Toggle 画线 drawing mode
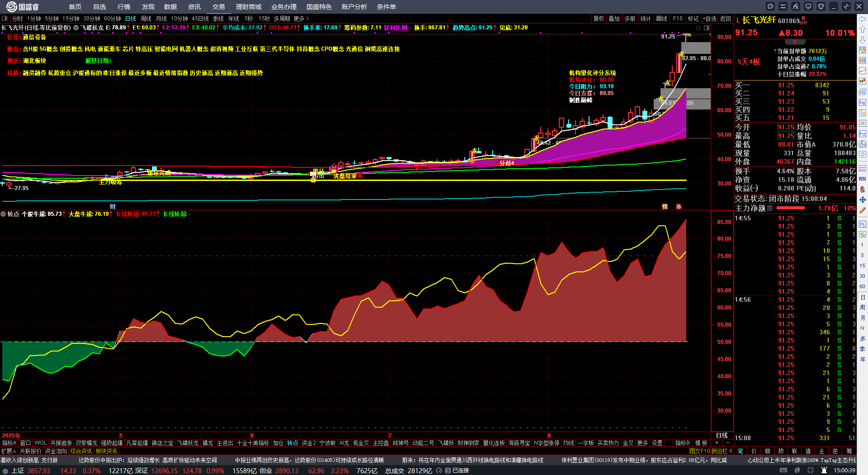Viewport: 868px width, 475px height. (x=661, y=19)
